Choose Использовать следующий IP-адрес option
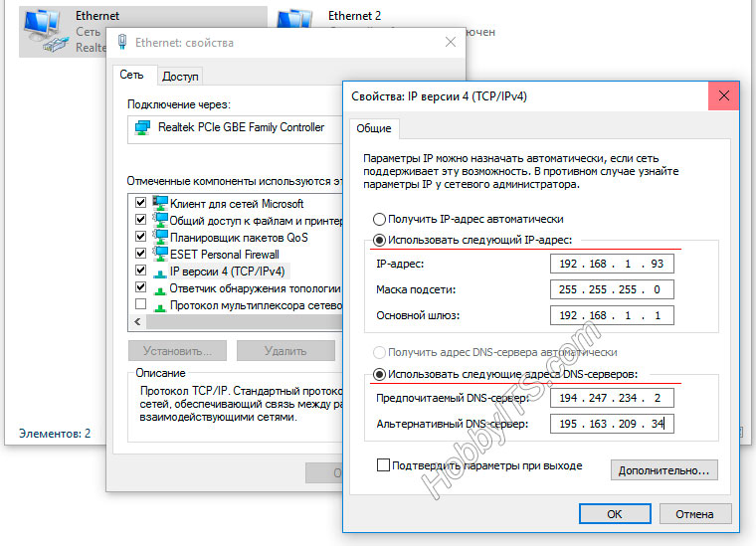The image size is (756, 546). pos(379,240)
